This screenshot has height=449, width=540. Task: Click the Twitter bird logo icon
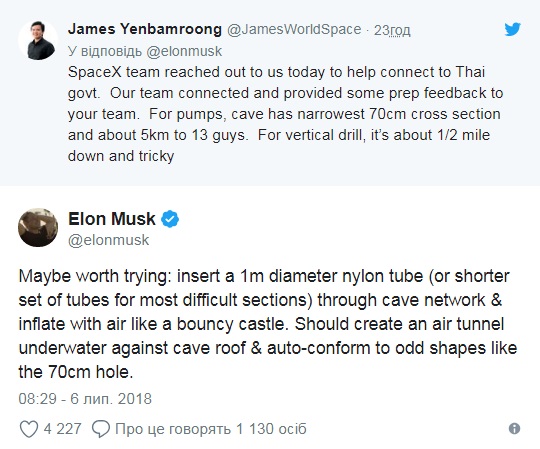pos(512,29)
